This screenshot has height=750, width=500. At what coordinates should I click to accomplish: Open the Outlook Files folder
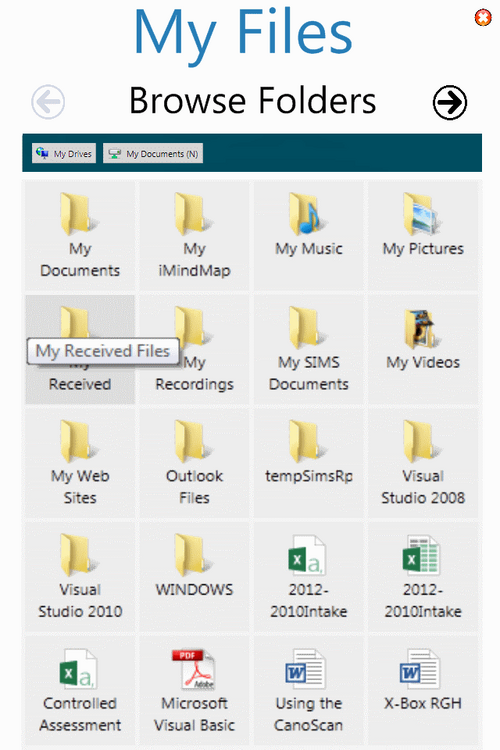pos(194,463)
